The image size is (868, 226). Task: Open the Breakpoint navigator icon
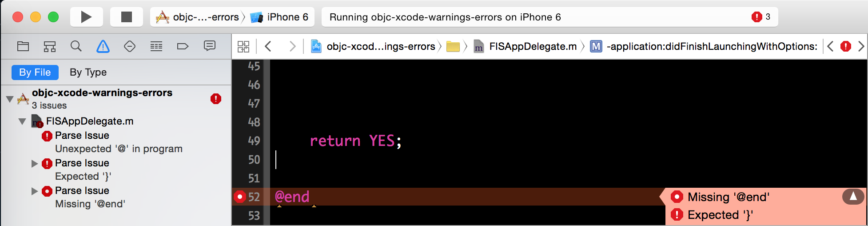(x=183, y=46)
